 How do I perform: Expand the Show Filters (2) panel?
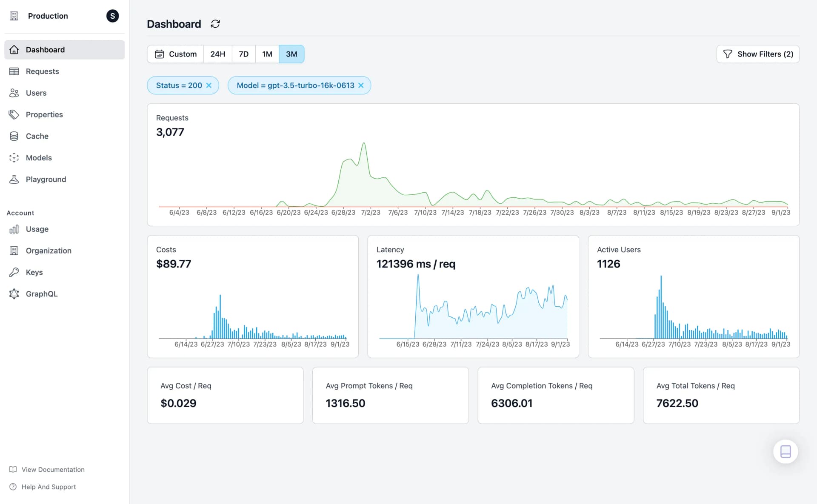click(758, 54)
